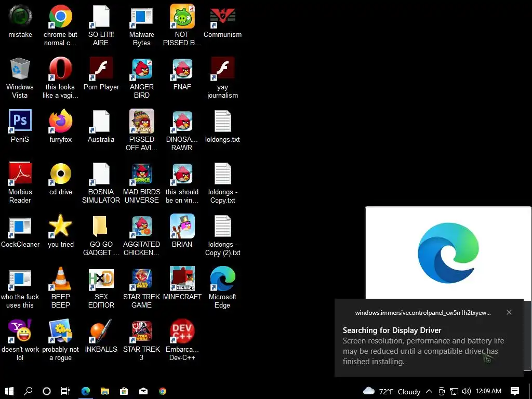The height and width of the screenshot is (399, 532).
Task: Open the 'loldongs - Copy.txt' file
Action: click(x=222, y=182)
